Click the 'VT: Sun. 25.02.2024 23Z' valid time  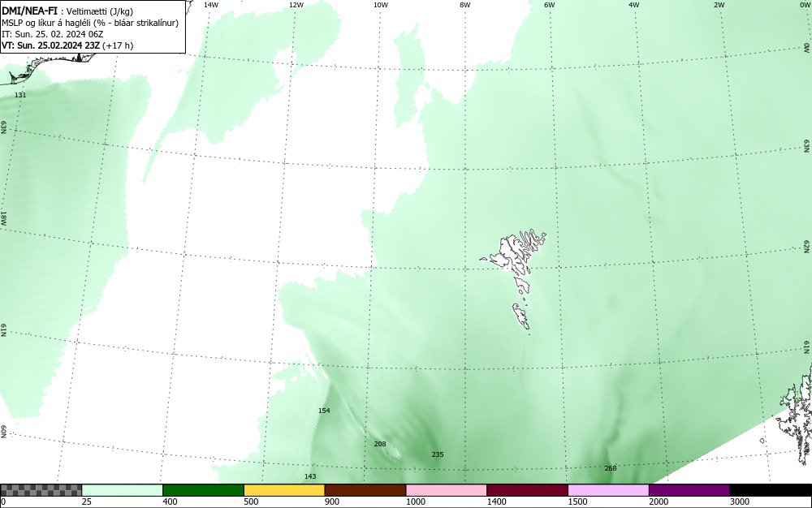[50, 45]
